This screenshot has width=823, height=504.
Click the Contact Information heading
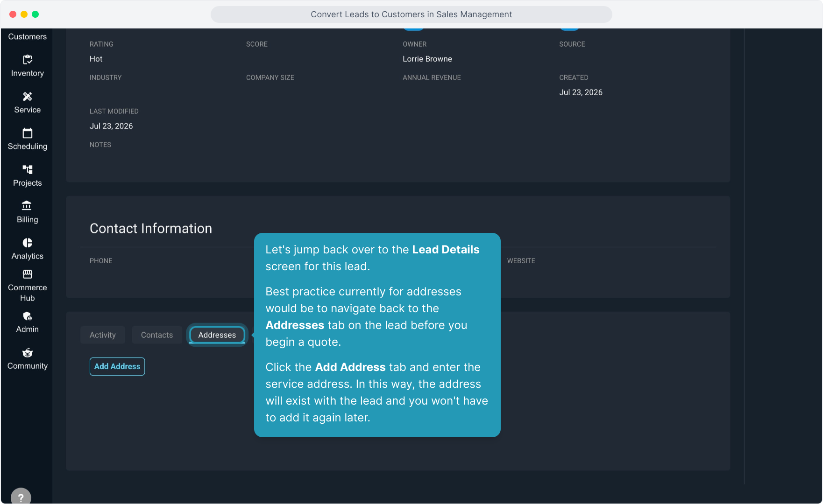pyautogui.click(x=151, y=228)
